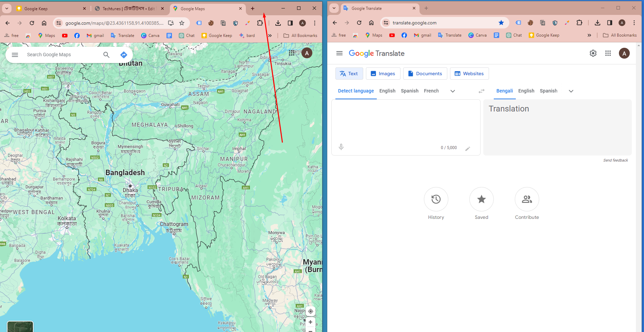Open handwriting input with the pencil icon
This screenshot has width=644, height=332.
click(x=468, y=148)
